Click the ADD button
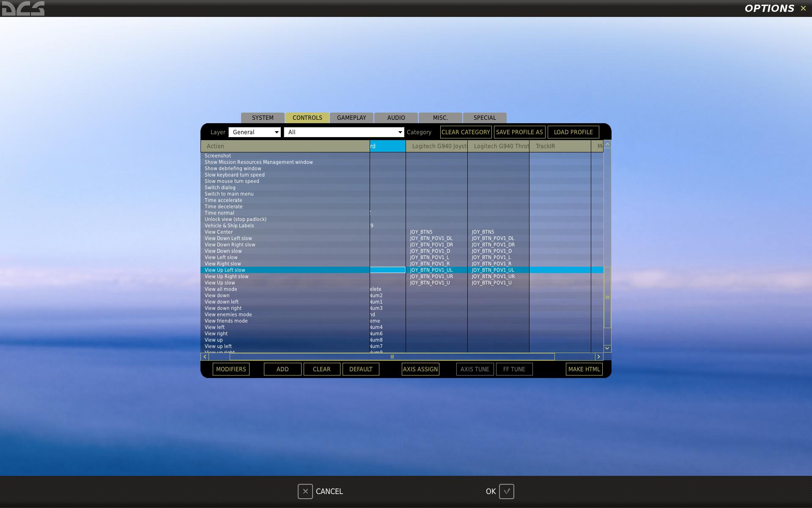This screenshot has width=812, height=508. click(283, 369)
